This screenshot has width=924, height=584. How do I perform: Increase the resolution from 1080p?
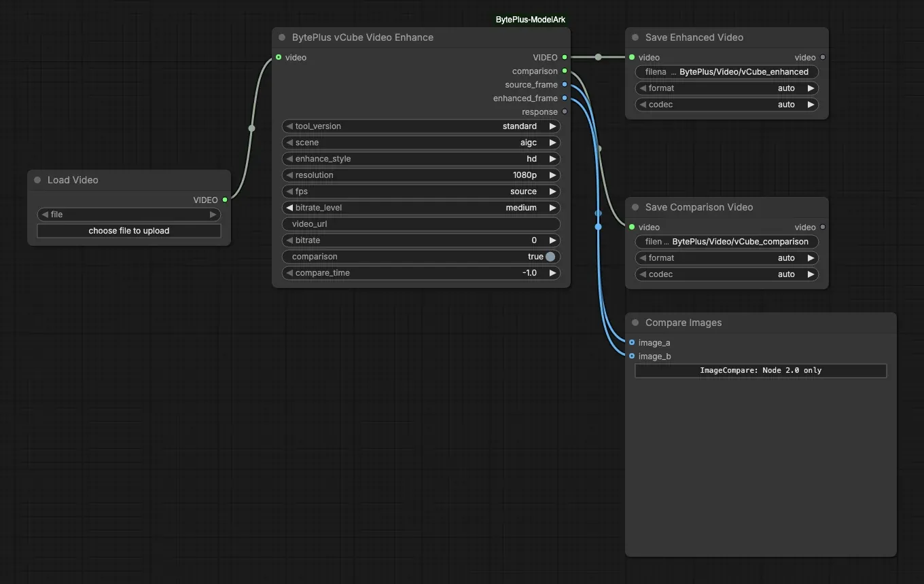[552, 175]
